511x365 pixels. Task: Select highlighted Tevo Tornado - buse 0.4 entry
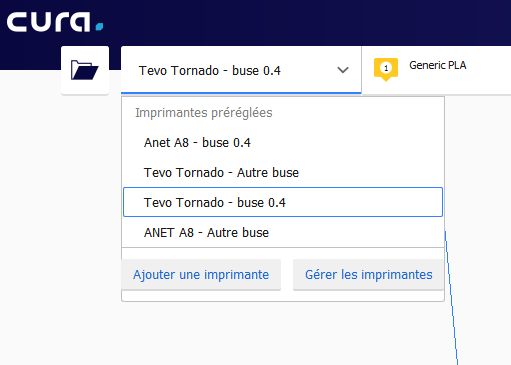coord(283,202)
